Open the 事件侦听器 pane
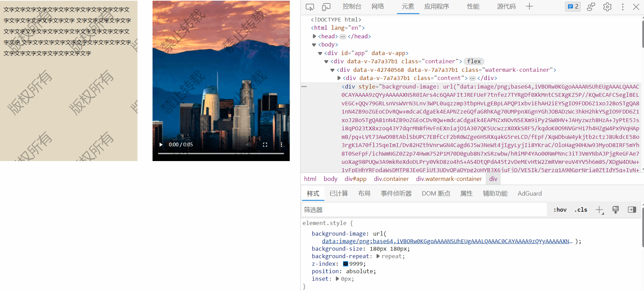The height and width of the screenshot is (291, 644). pos(396,194)
